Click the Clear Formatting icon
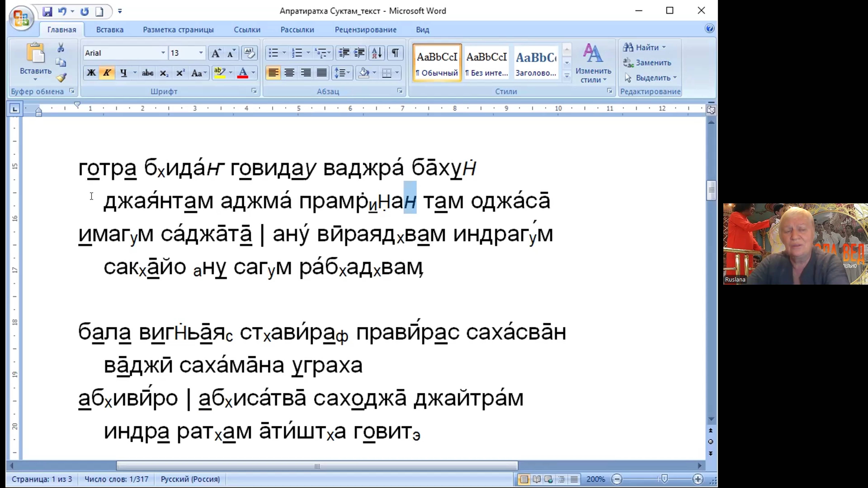868x488 pixels. [x=249, y=53]
